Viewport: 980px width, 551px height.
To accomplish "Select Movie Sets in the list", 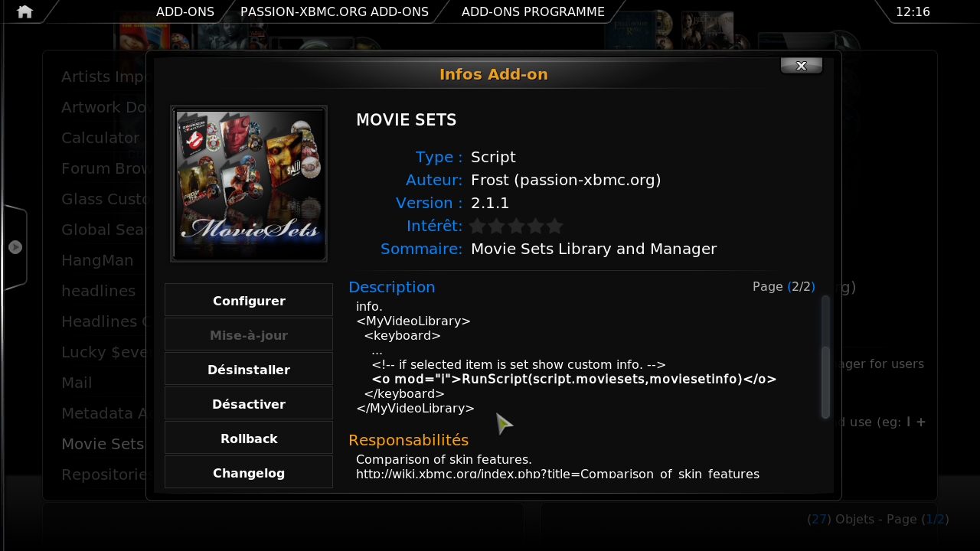I will click(103, 444).
